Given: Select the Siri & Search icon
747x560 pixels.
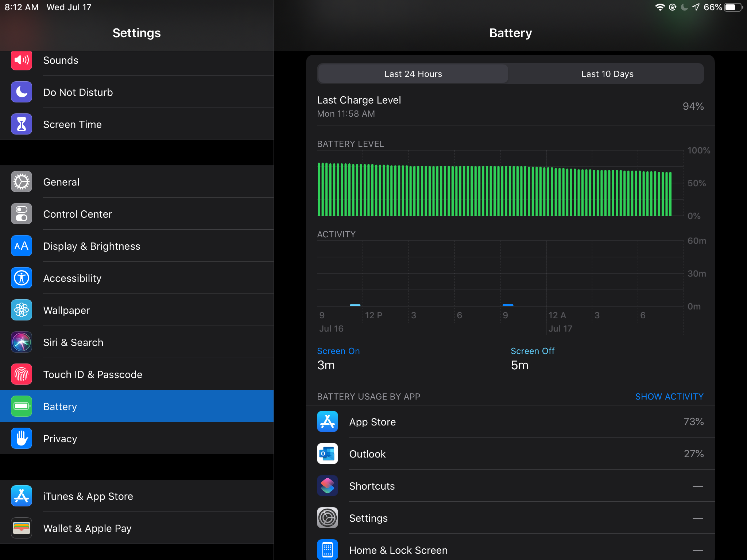Looking at the screenshot, I should point(22,342).
